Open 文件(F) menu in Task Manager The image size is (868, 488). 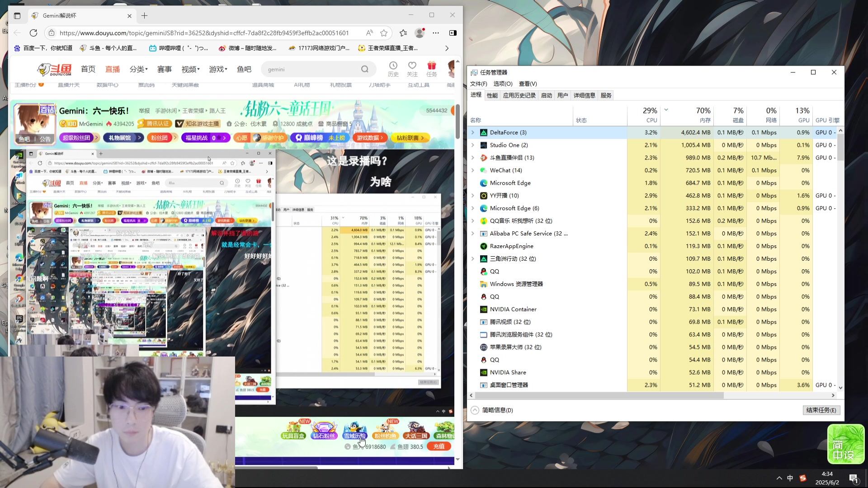pyautogui.click(x=478, y=84)
